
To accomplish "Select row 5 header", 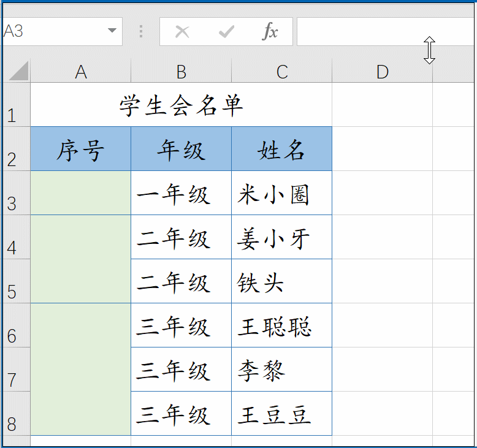I will point(16,281).
